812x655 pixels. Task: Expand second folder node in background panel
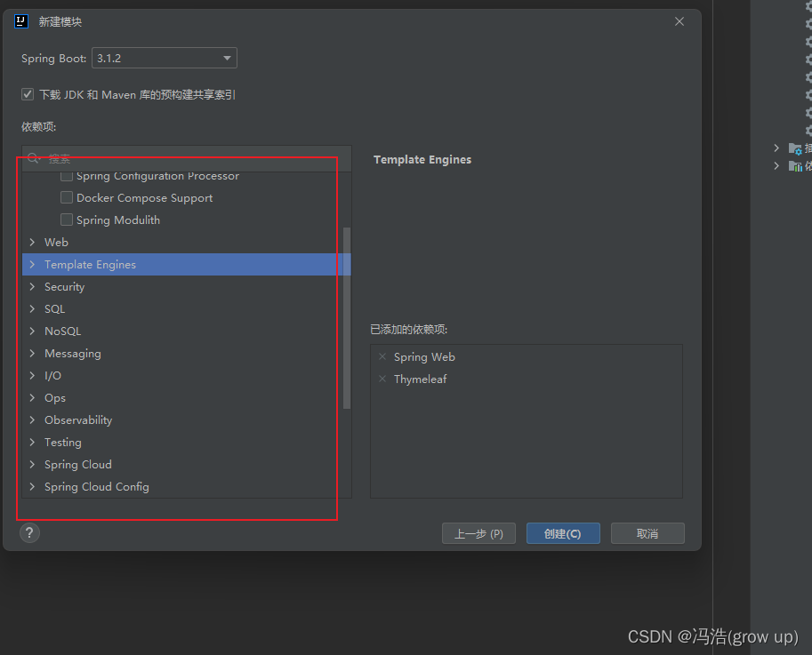tap(776, 165)
